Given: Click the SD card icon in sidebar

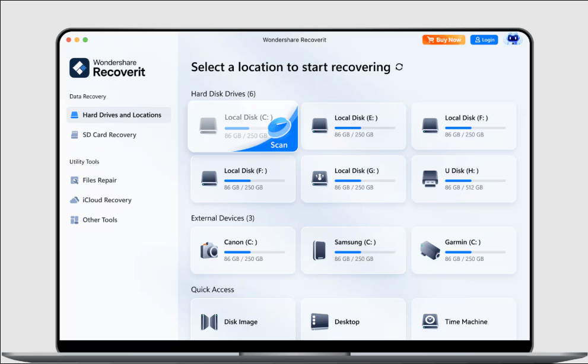Looking at the screenshot, I should pyautogui.click(x=75, y=135).
